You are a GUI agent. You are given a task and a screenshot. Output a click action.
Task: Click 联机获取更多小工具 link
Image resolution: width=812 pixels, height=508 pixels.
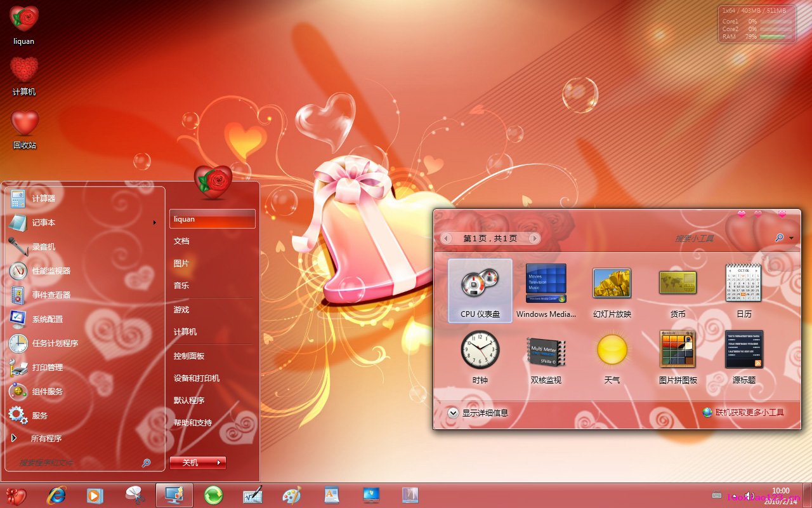[749, 413]
